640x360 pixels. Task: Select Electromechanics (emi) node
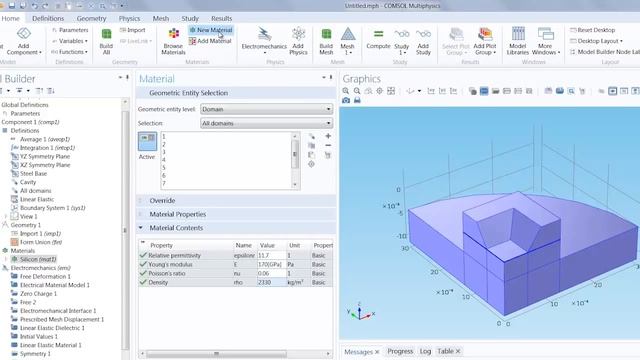[40, 268]
